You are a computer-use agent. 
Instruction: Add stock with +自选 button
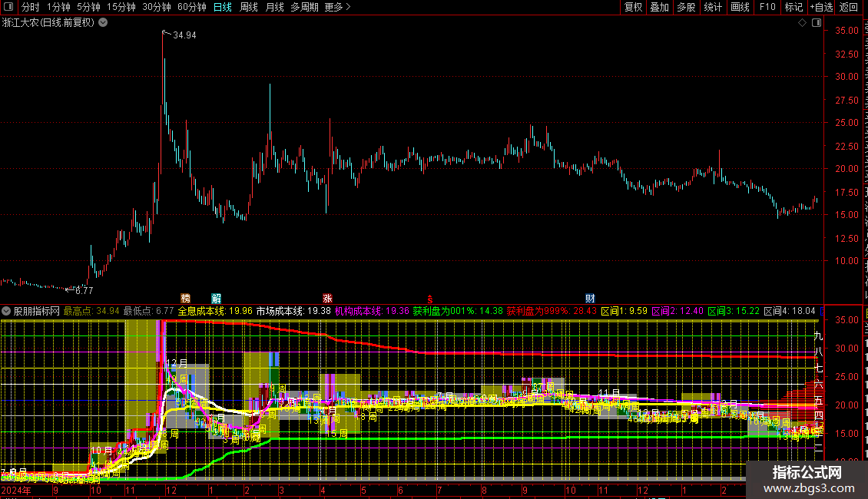pos(820,8)
